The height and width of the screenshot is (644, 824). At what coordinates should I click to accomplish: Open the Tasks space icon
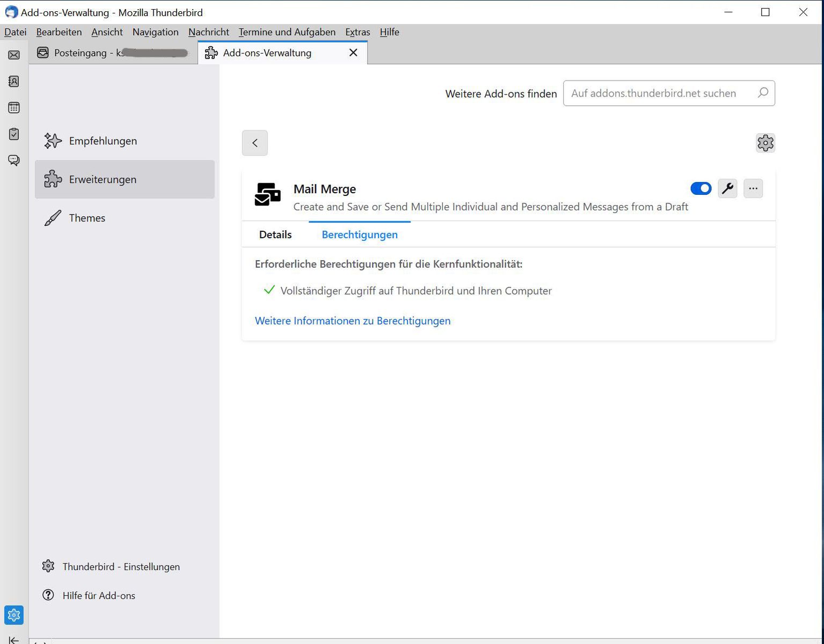pos(14,134)
